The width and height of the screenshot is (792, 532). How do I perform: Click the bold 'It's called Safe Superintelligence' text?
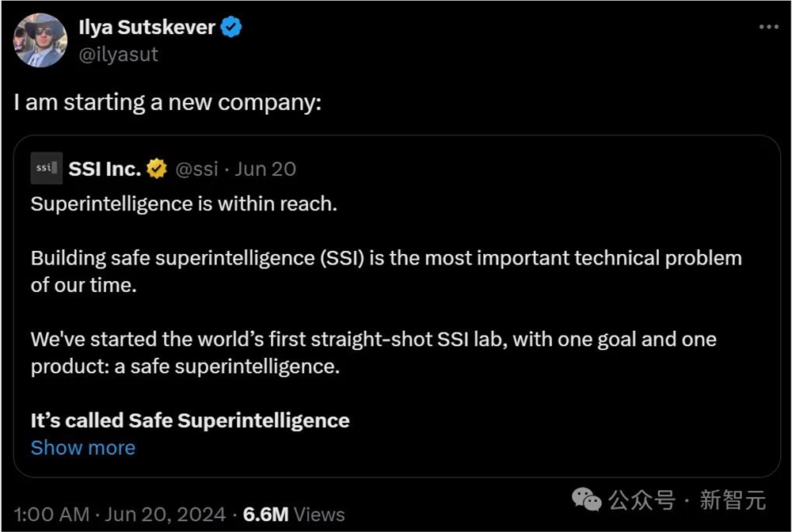(x=190, y=420)
